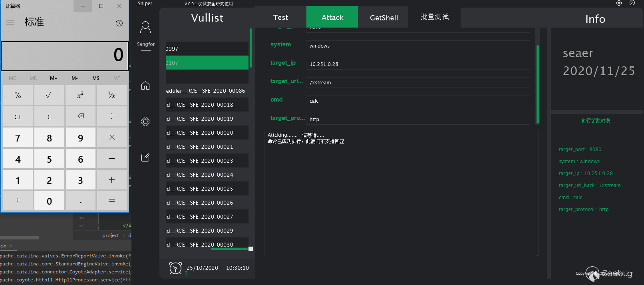This screenshot has height=285, width=644.
Task: Click calculator digit 3
Action: pos(80,180)
